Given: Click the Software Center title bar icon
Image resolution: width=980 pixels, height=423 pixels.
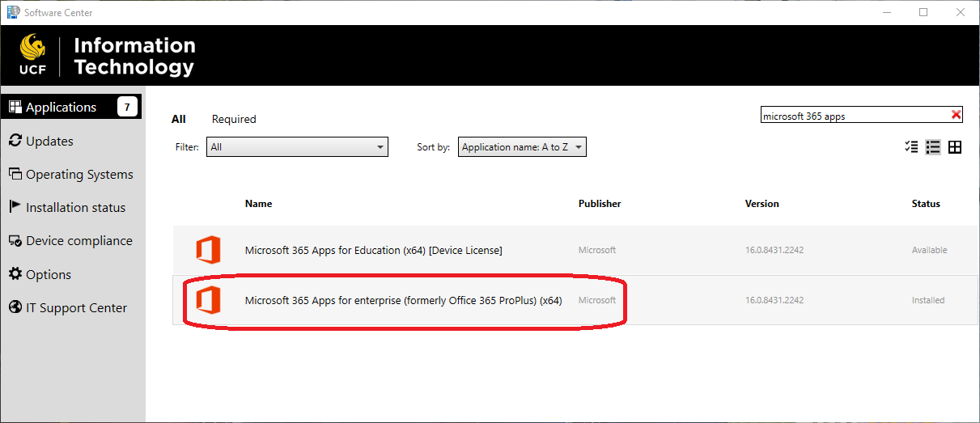Looking at the screenshot, I should [13, 12].
